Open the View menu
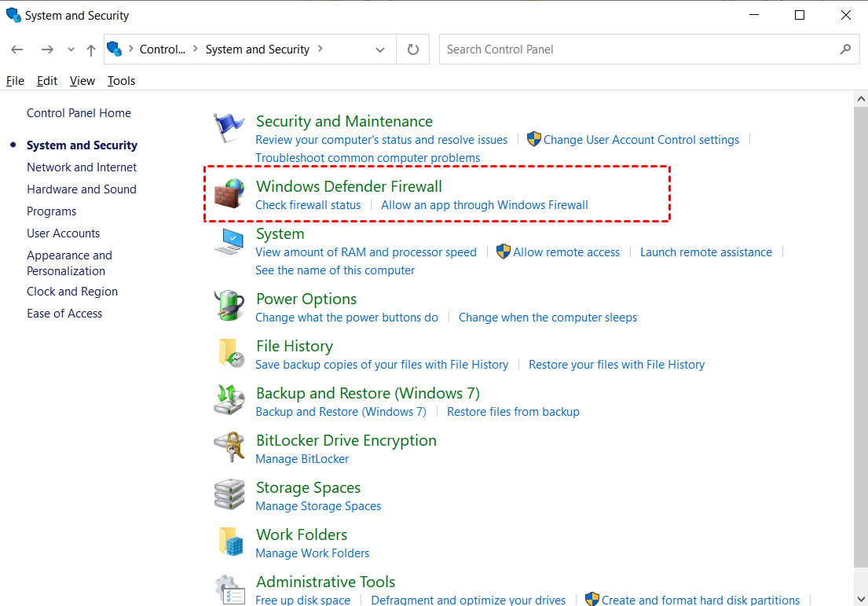The width and height of the screenshot is (868, 606). [82, 81]
